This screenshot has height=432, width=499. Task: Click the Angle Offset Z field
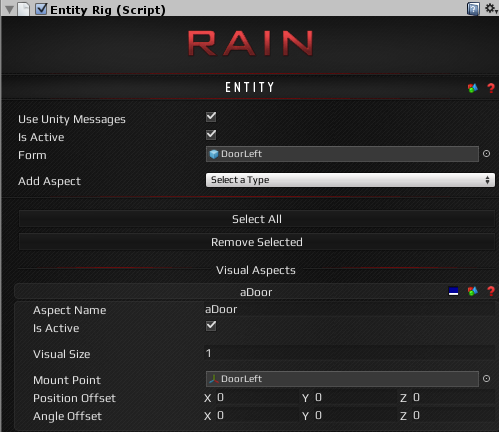pos(454,415)
